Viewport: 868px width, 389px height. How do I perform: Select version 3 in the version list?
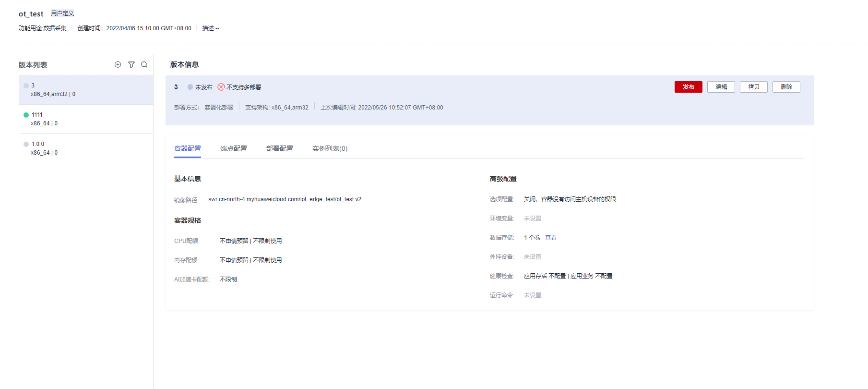point(86,90)
